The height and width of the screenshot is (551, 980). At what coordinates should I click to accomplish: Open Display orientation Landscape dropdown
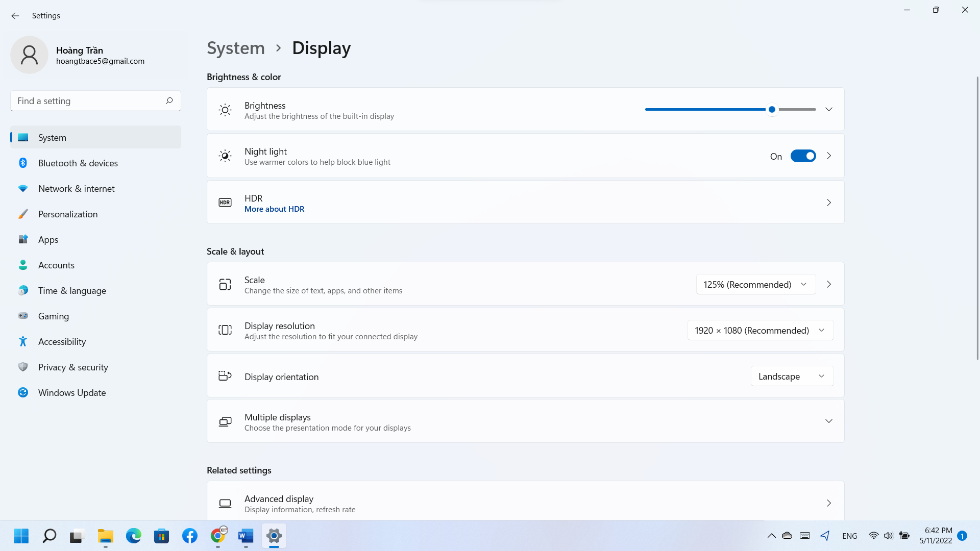point(792,376)
